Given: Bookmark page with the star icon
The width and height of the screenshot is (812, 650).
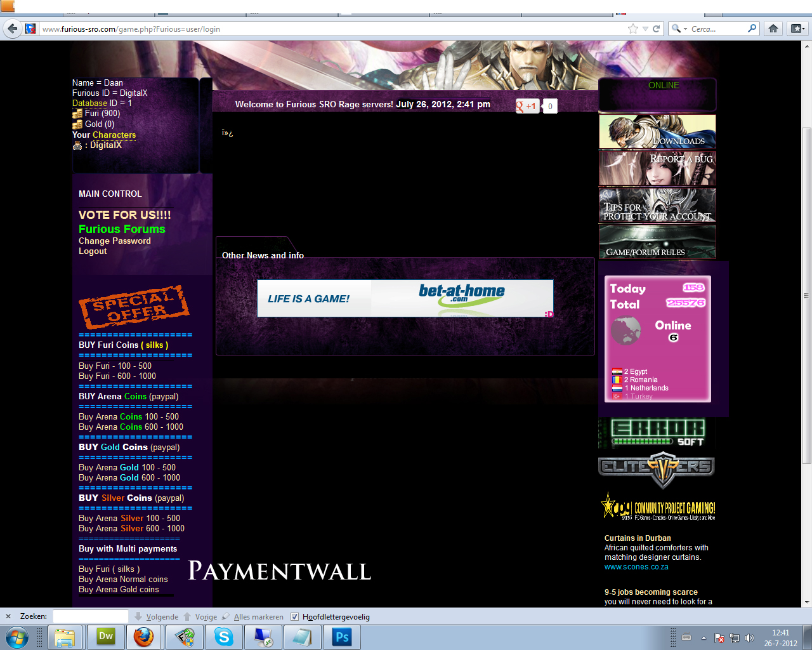Looking at the screenshot, I should click(632, 29).
